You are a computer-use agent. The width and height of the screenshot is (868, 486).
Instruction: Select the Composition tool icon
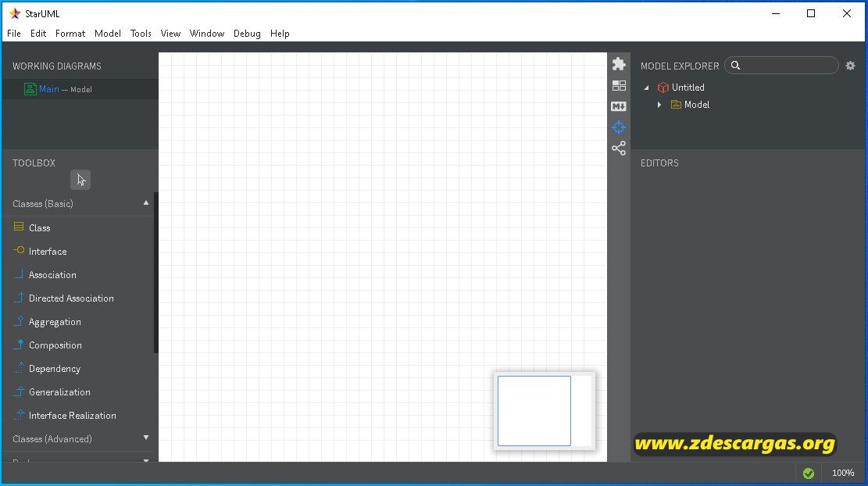pos(19,345)
